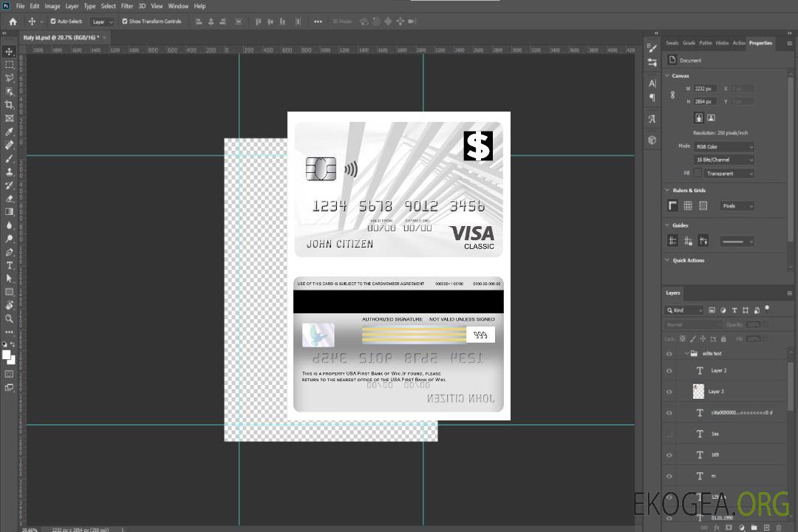This screenshot has height=532, width=798.
Task: Open the guides line style dropdown
Action: (x=737, y=242)
